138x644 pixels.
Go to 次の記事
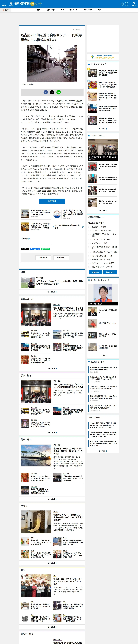[x=61, y=257]
